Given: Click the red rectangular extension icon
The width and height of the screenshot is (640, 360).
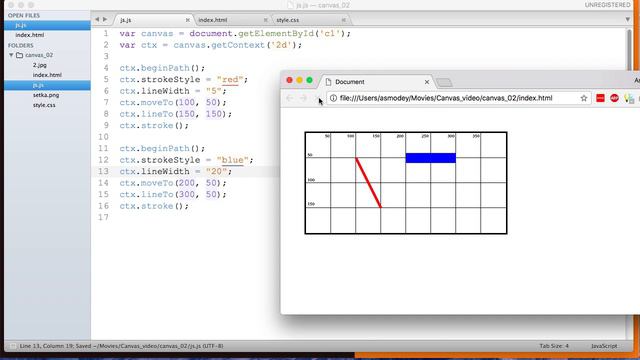Looking at the screenshot, I should click(x=600, y=98).
